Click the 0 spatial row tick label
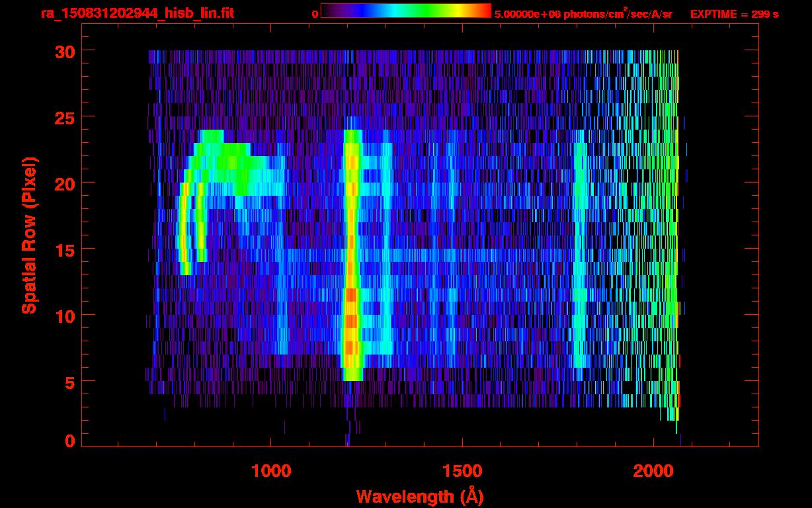Screen dimensions: 812x508 (69, 441)
